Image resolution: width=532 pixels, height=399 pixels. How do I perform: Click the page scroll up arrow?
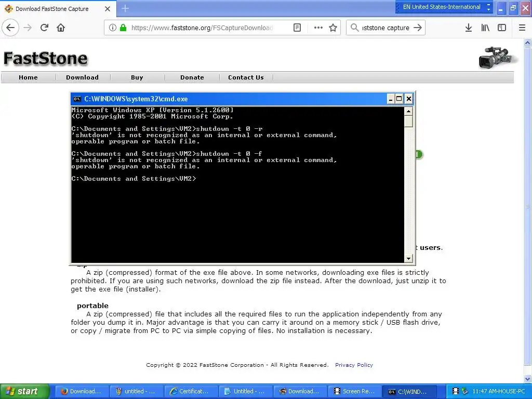528,43
